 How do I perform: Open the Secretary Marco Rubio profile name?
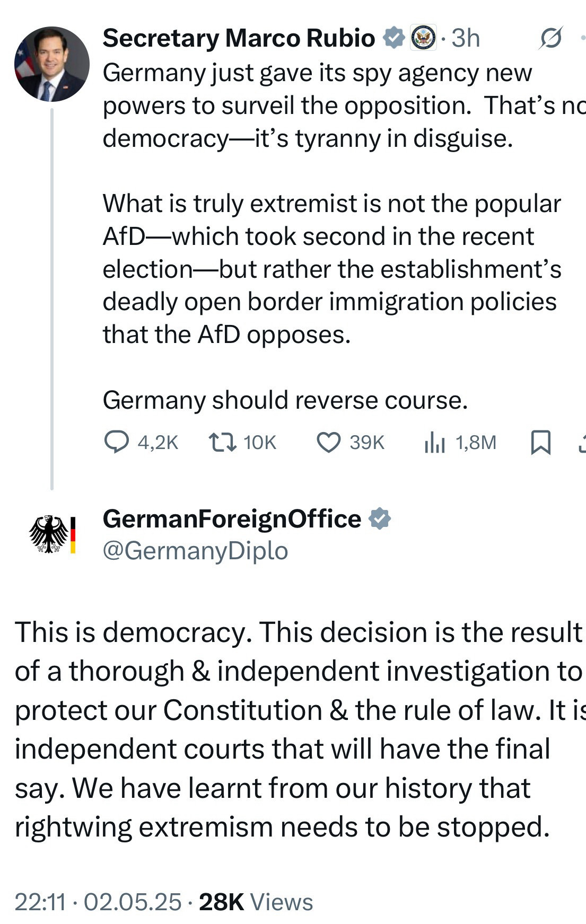pos(239,38)
